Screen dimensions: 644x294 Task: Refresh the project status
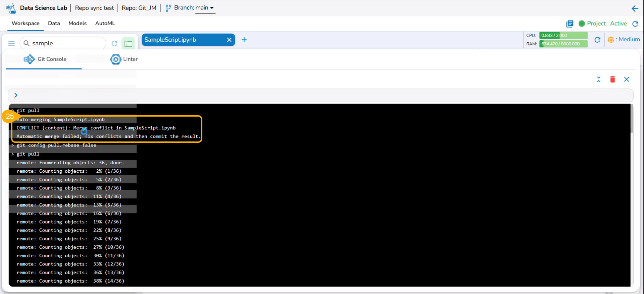(x=635, y=24)
